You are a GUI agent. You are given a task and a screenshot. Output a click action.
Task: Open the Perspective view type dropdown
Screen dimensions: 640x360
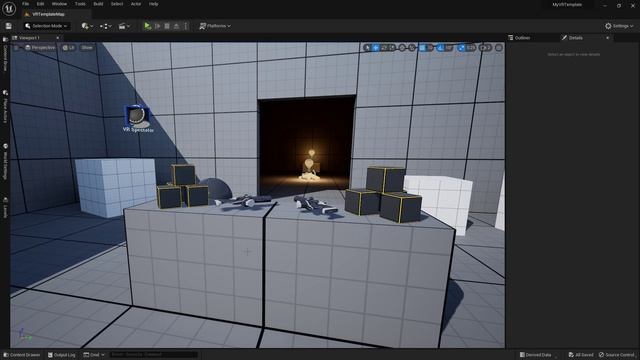tap(40, 48)
